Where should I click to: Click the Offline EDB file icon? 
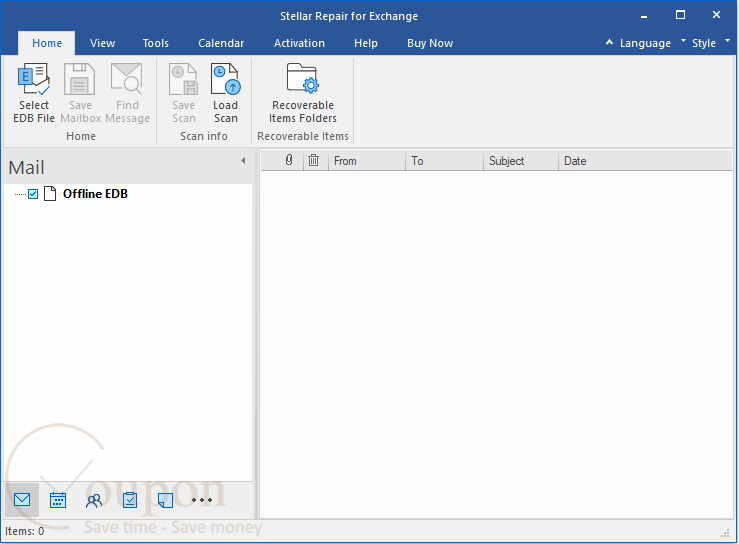(49, 194)
